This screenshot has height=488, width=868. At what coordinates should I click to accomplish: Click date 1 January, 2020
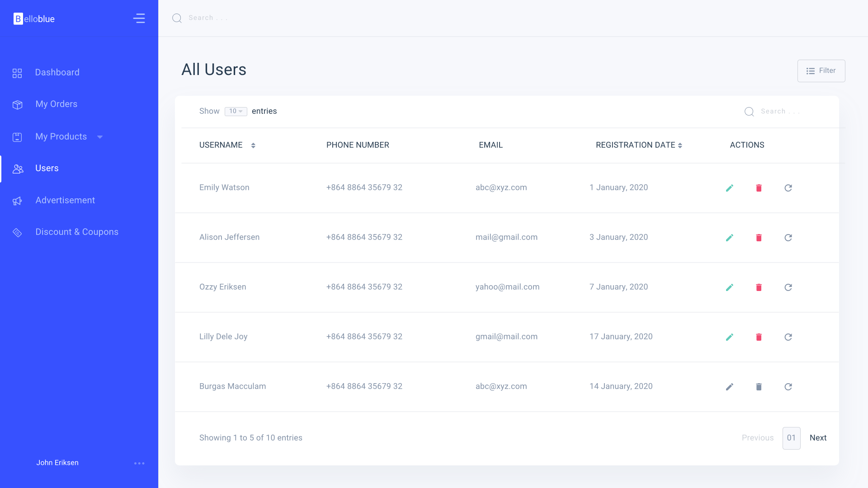pyautogui.click(x=618, y=188)
